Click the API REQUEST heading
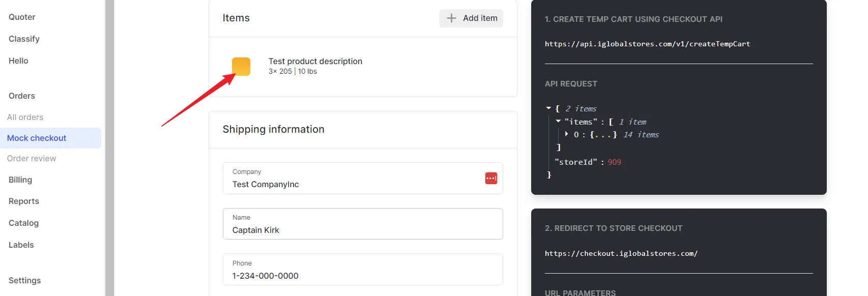Screen dimensions: 868x296 [571, 83]
